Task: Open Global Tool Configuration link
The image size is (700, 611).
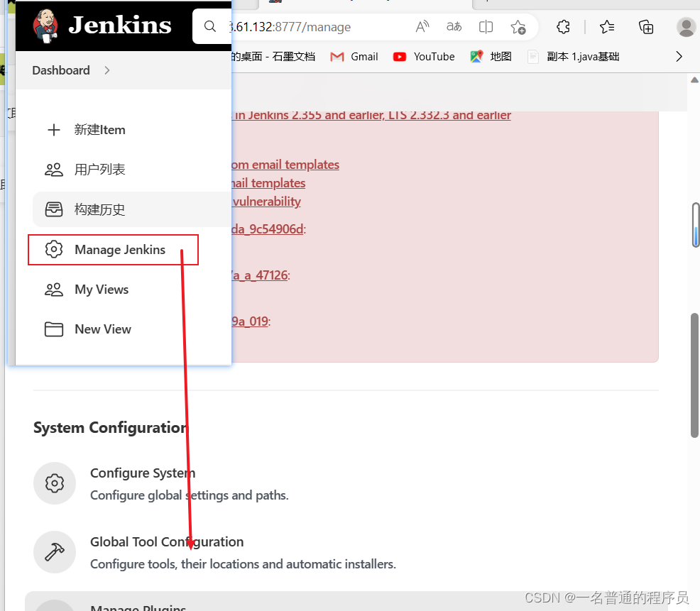Action: tap(167, 542)
